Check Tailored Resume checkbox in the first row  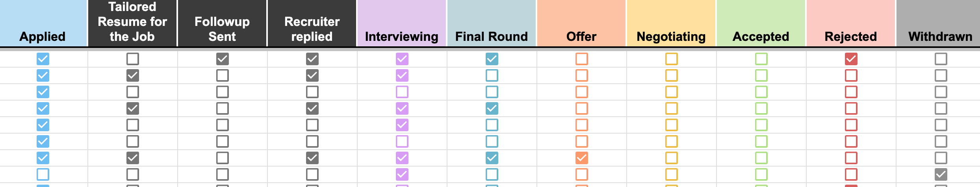click(133, 59)
